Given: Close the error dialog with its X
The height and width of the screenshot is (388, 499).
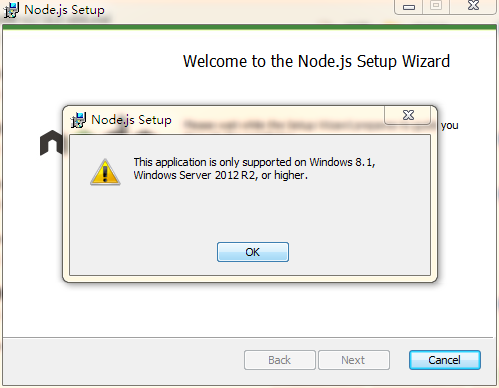Looking at the screenshot, I should click(x=408, y=115).
